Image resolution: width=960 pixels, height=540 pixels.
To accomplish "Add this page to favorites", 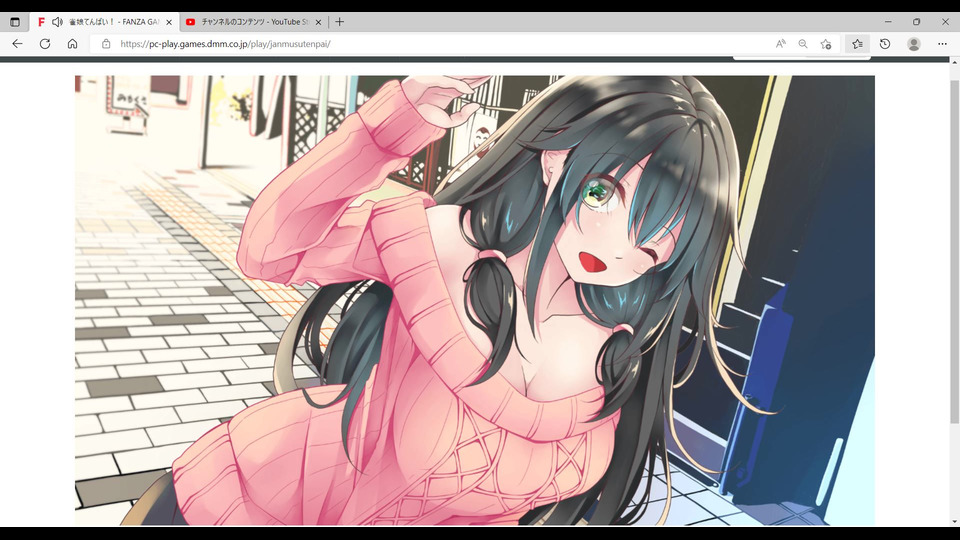I will 826,44.
